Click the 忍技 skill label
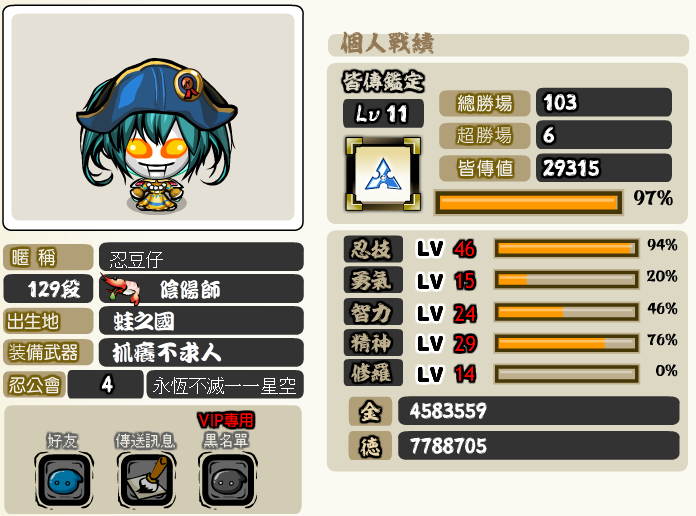 (x=373, y=249)
